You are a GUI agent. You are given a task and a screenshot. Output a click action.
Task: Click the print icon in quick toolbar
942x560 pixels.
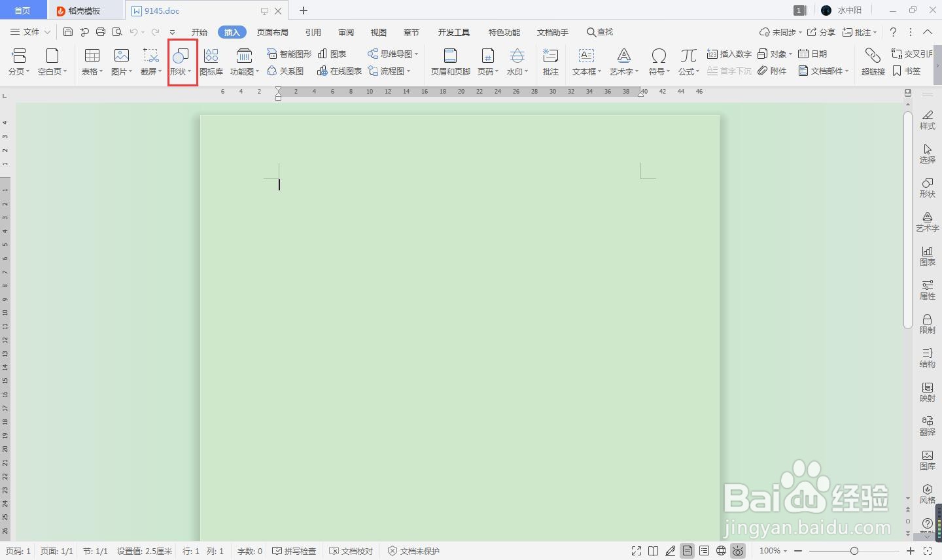coord(101,31)
